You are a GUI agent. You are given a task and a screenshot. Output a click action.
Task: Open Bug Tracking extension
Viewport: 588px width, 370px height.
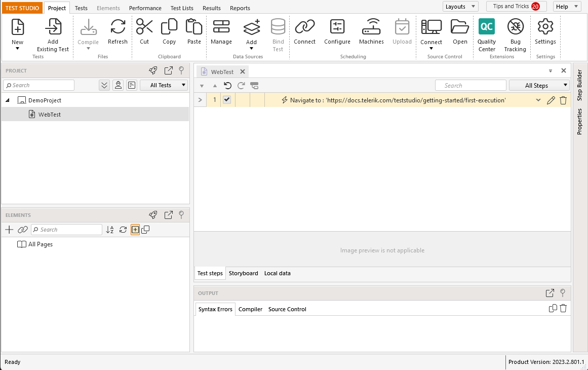pos(515,27)
